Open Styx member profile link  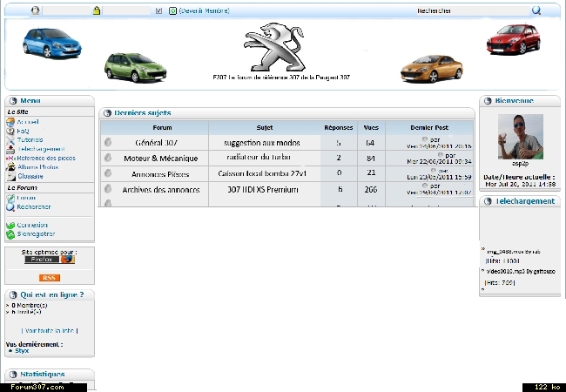coord(22,351)
